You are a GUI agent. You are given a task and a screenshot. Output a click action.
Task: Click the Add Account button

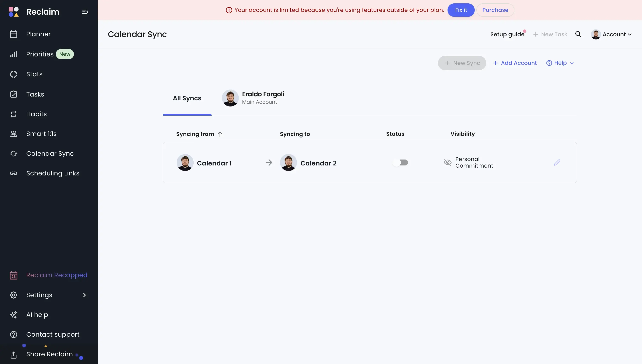coord(515,63)
